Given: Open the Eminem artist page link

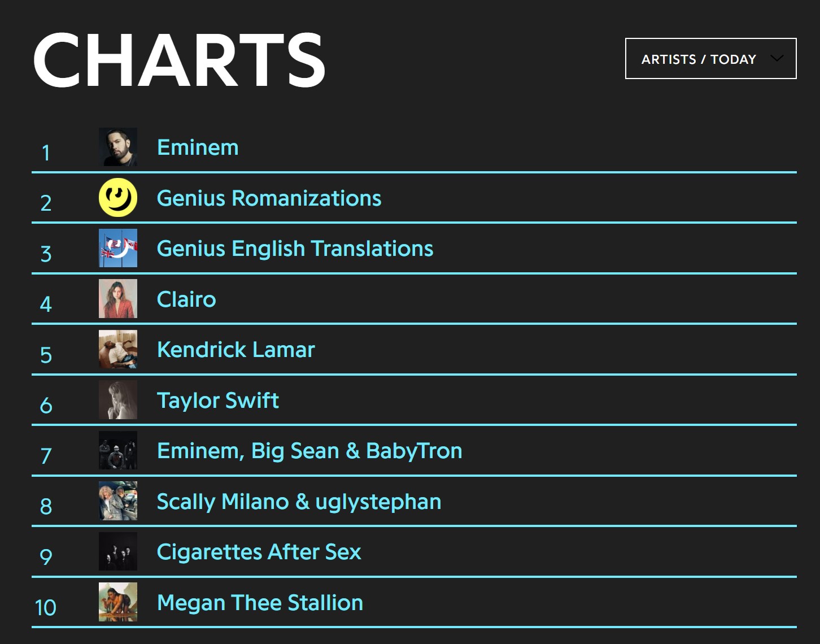Looking at the screenshot, I should pos(197,147).
